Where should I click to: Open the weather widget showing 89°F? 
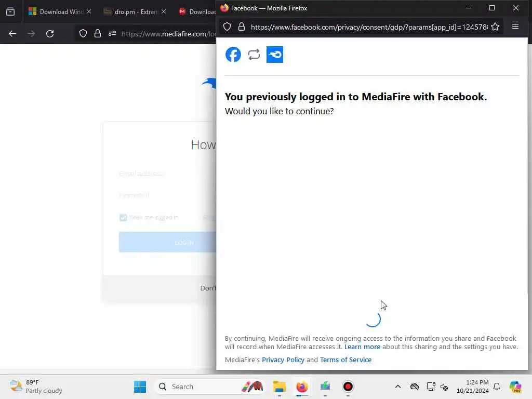click(x=36, y=387)
